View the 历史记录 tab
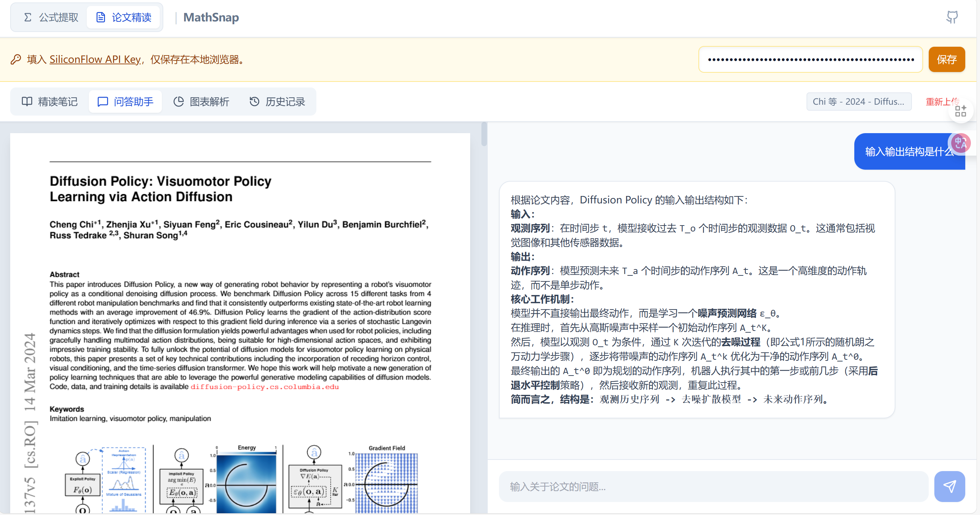This screenshot has height=515, width=980. point(277,102)
